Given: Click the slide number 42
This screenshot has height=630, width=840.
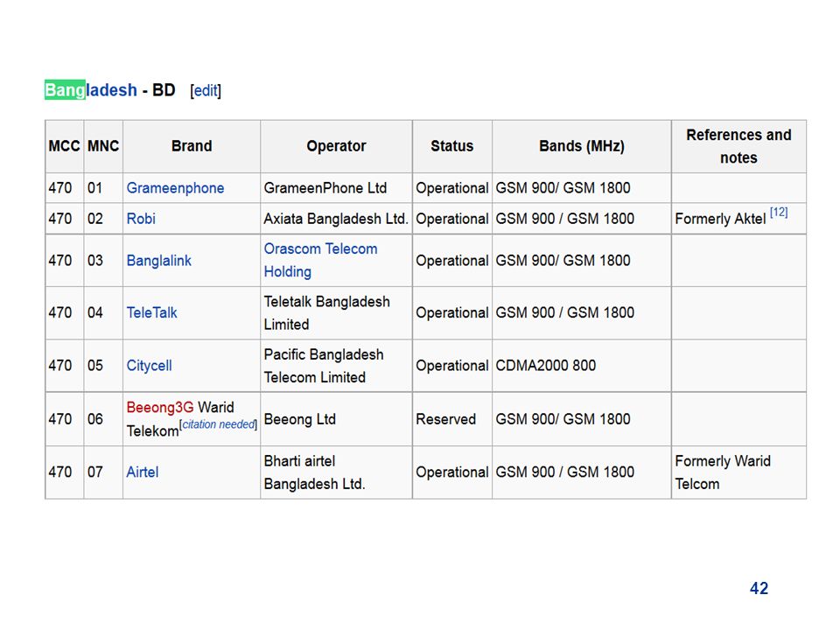Looking at the screenshot, I should (x=759, y=588).
